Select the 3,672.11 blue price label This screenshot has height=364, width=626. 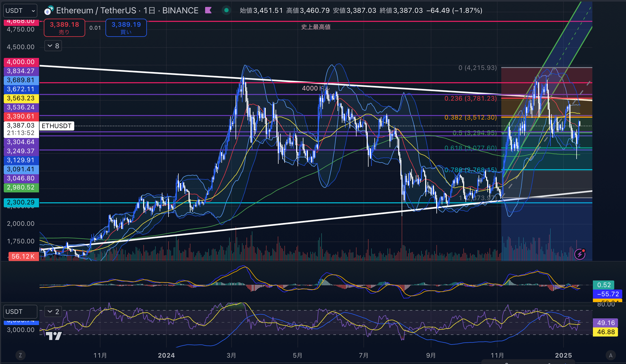tap(21, 89)
